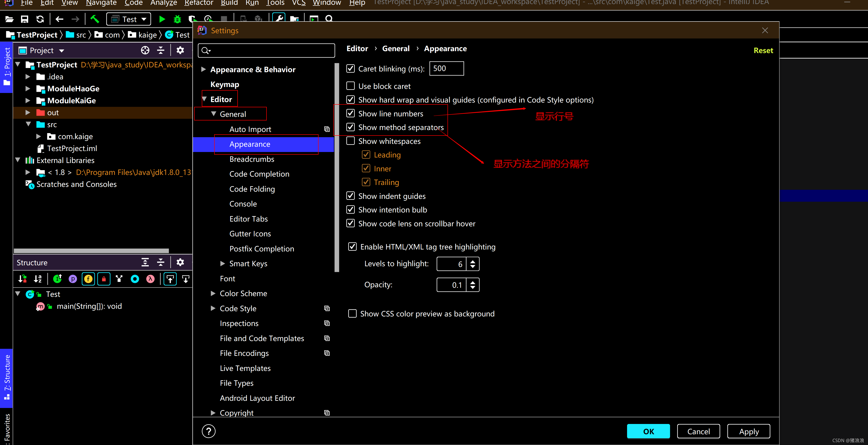Click Expand All in the Structure panel header
868x445 pixels.
(x=145, y=262)
